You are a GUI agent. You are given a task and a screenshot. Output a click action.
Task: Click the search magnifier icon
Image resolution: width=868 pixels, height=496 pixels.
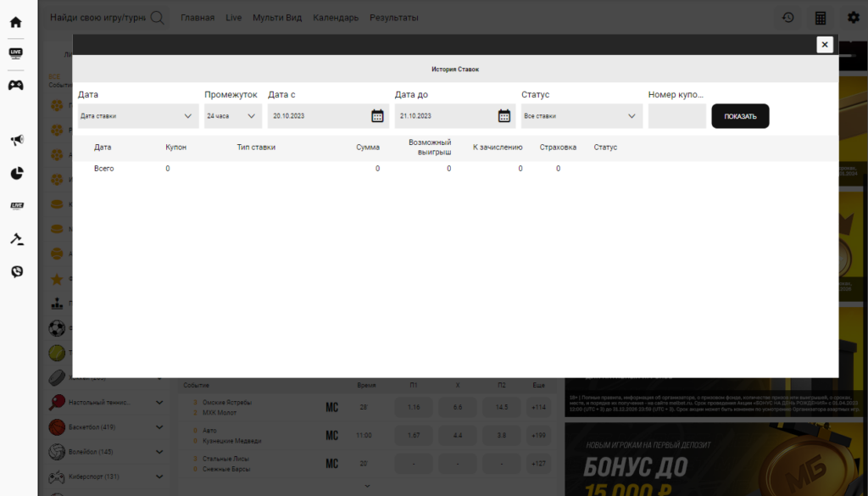coord(157,18)
